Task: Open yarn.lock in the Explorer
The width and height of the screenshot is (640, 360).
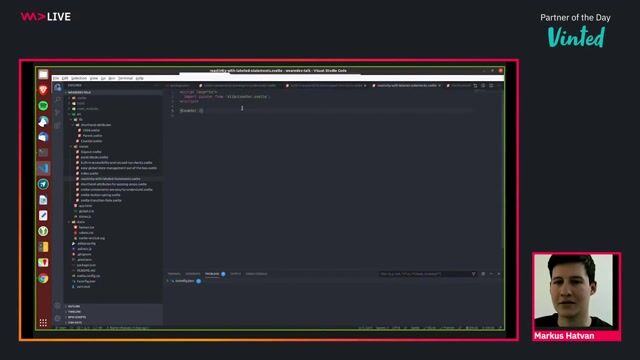Action: click(83, 287)
